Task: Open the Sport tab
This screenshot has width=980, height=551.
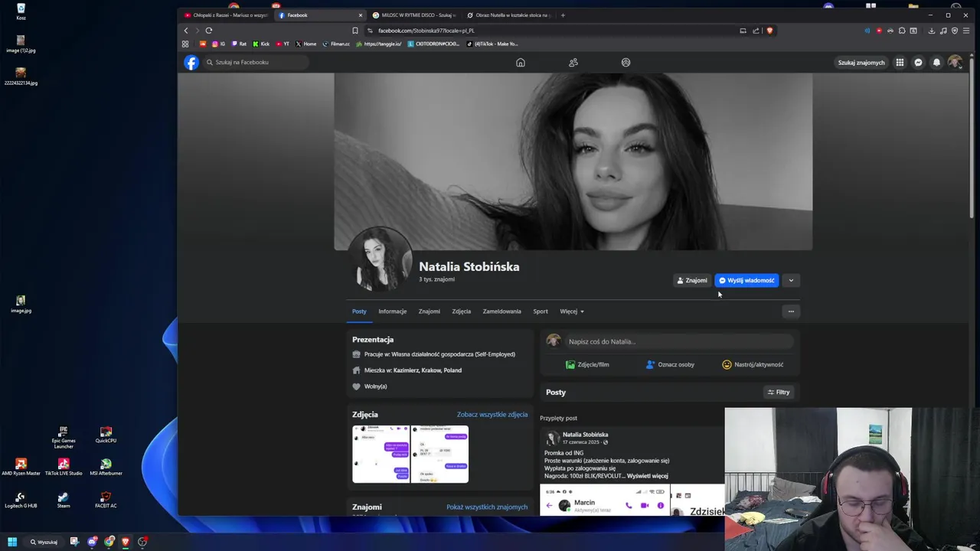Action: pos(541,311)
